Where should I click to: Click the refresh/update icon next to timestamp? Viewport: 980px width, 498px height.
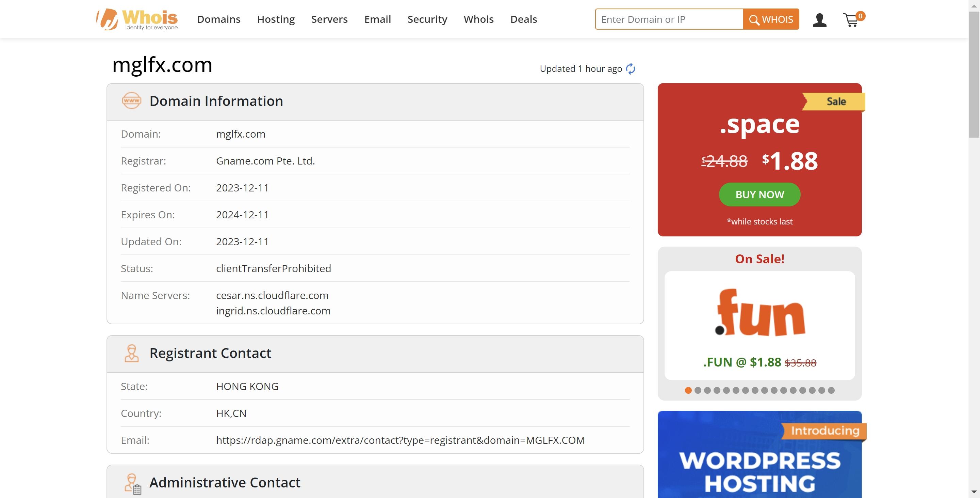pos(631,68)
